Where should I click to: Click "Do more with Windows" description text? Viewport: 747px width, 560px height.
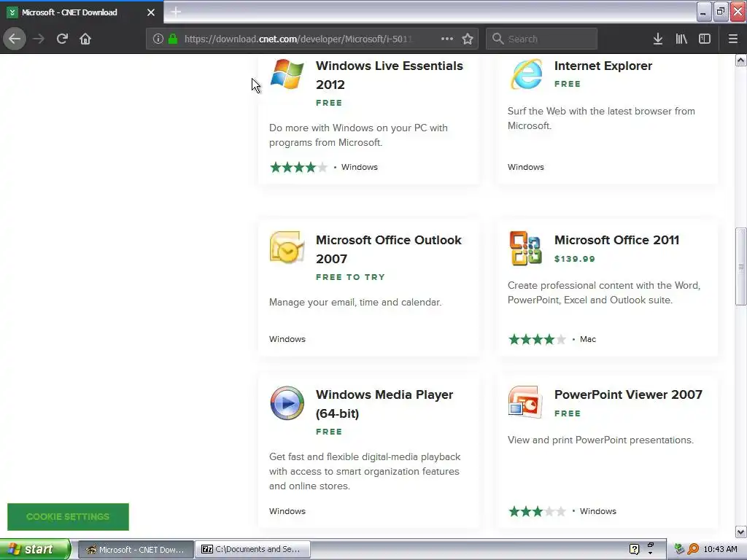coord(358,135)
